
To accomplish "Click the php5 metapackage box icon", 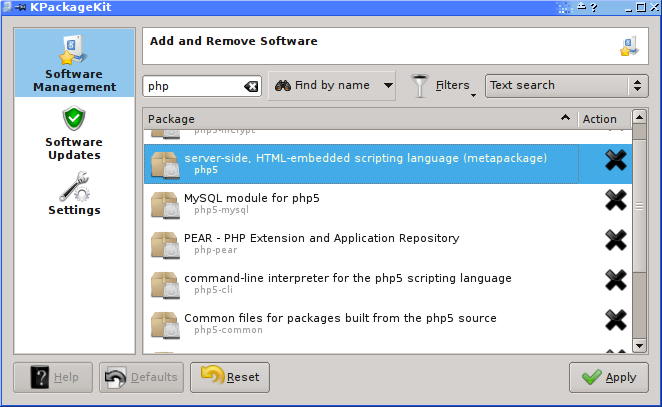I will click(165, 165).
